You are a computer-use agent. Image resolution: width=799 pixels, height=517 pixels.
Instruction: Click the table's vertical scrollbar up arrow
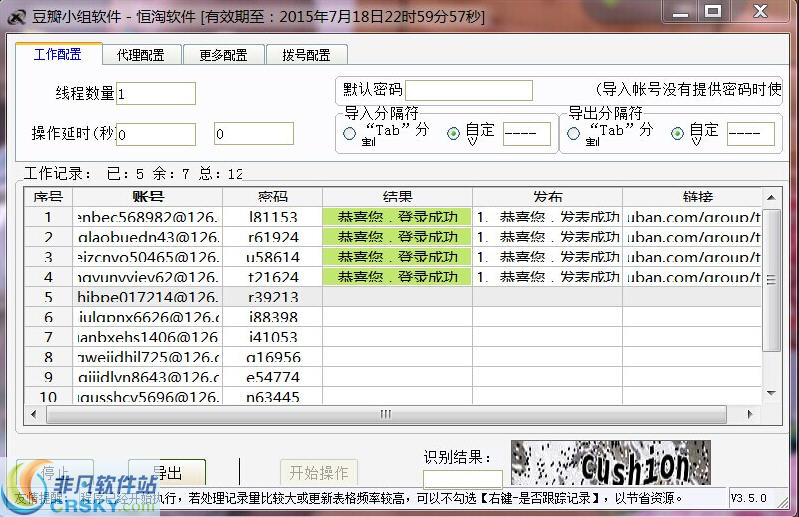click(x=771, y=198)
